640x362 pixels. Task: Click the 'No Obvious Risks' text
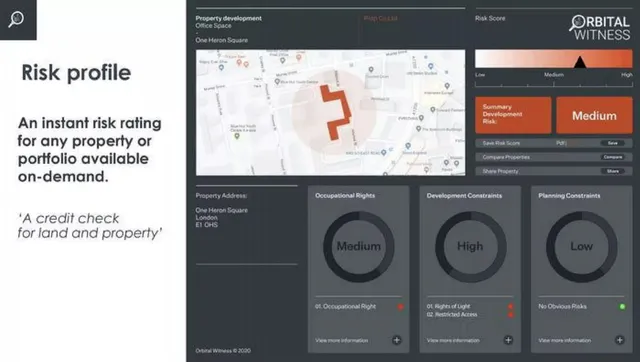click(x=562, y=306)
